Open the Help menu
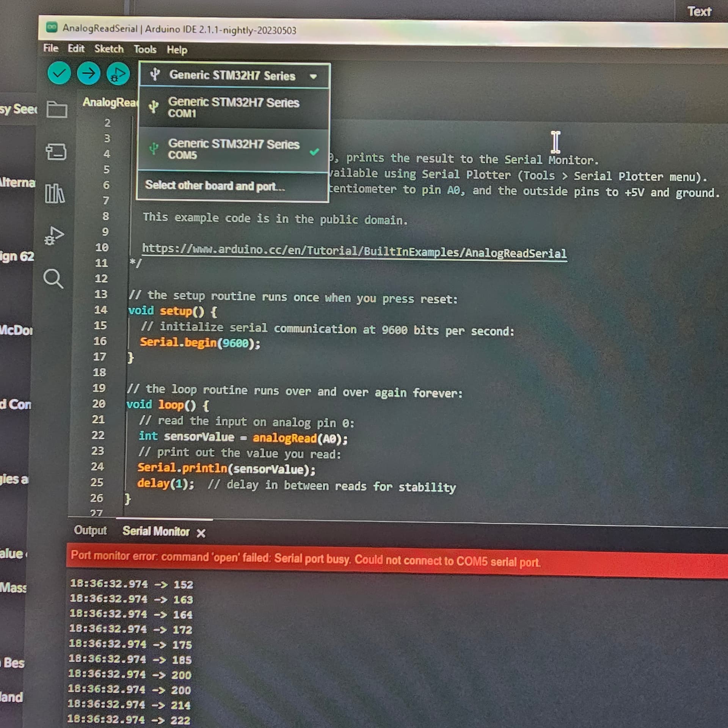This screenshot has height=728, width=728. coord(177,50)
